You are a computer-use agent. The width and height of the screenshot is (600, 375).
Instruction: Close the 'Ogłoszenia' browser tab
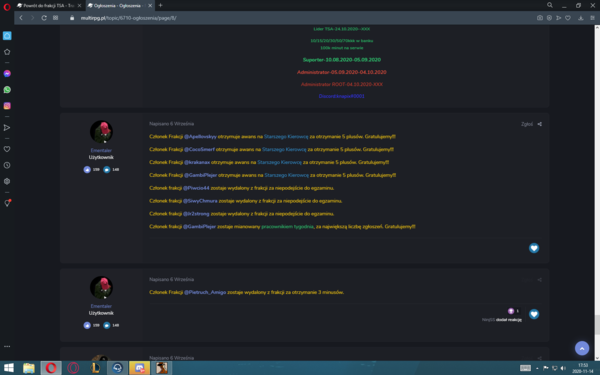(x=150, y=5)
